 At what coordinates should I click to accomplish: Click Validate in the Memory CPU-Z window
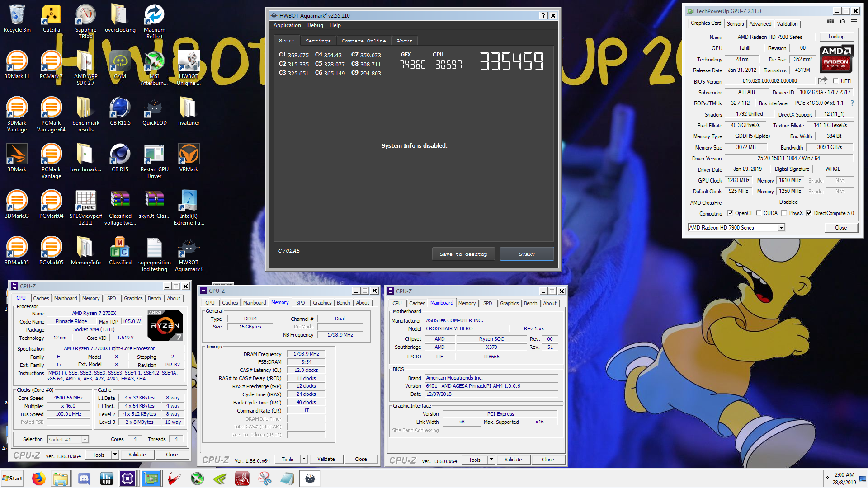pyautogui.click(x=326, y=459)
